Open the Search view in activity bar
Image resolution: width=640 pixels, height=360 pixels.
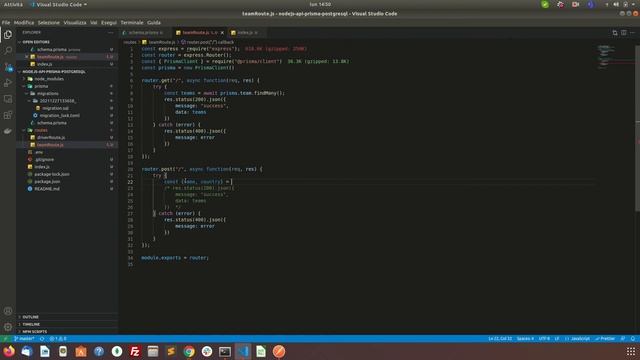click(x=8, y=51)
